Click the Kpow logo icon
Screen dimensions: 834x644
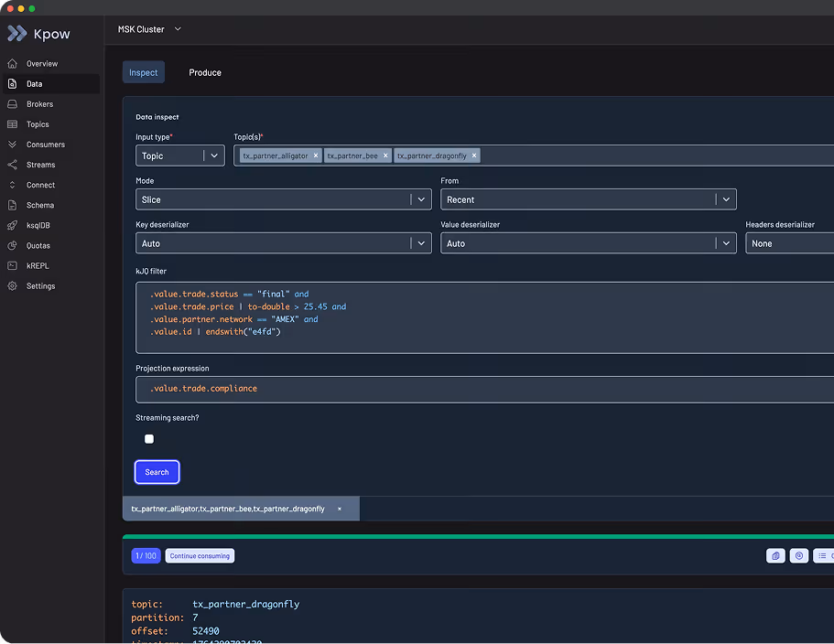pyautogui.click(x=17, y=34)
